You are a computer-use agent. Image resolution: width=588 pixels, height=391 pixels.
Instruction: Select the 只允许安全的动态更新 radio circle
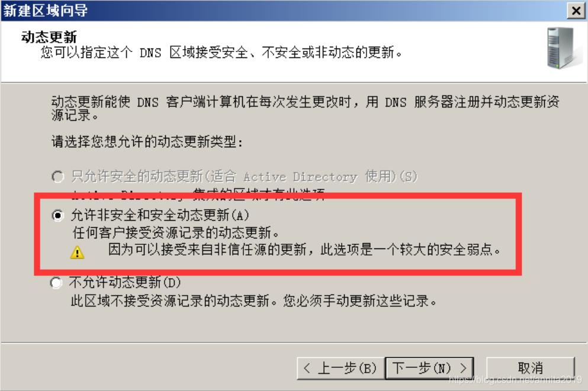coord(57,176)
